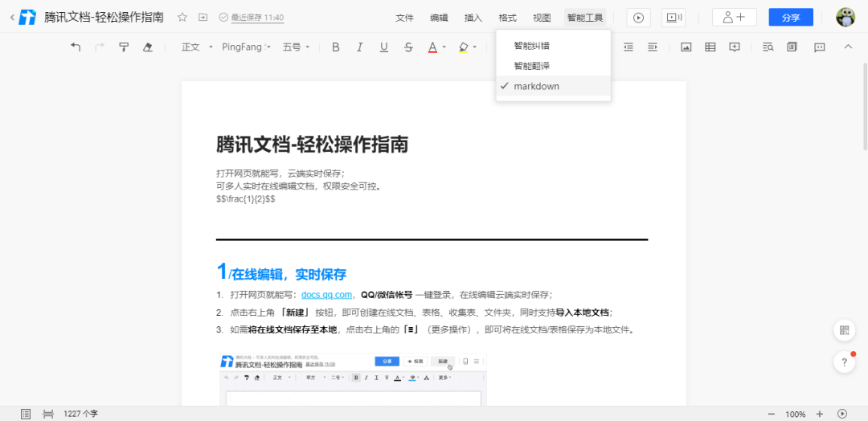Insert an image from the toolbar
Viewport: 868px width, 421px height.
[x=686, y=47]
